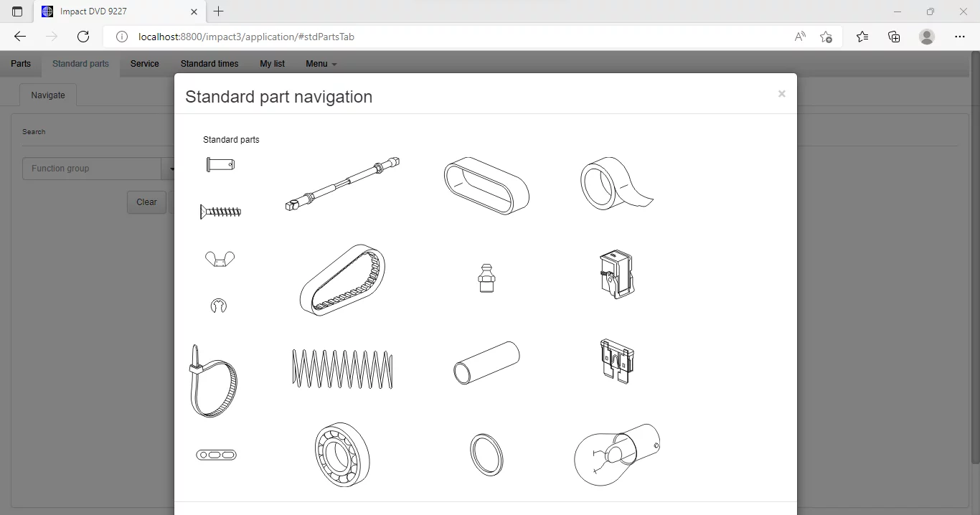Choose the light bulb part icon
Viewport: 980px width, 515px height.
coord(617,455)
